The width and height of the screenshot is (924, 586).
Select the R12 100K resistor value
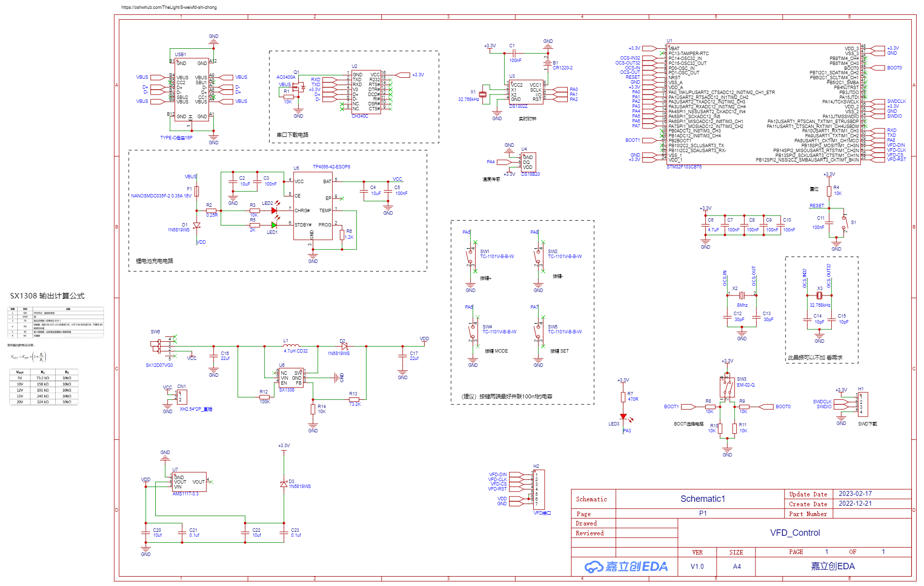265,402
